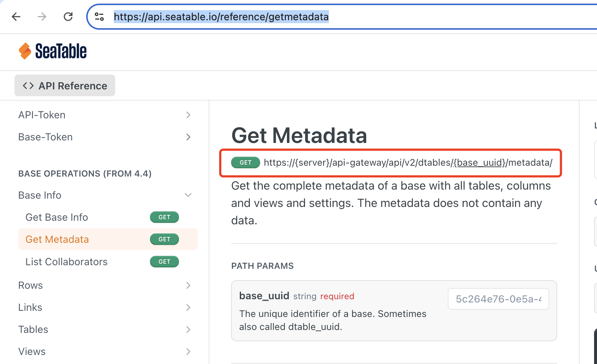597x364 pixels.
Task: Expand the Tables section
Action: (x=188, y=330)
